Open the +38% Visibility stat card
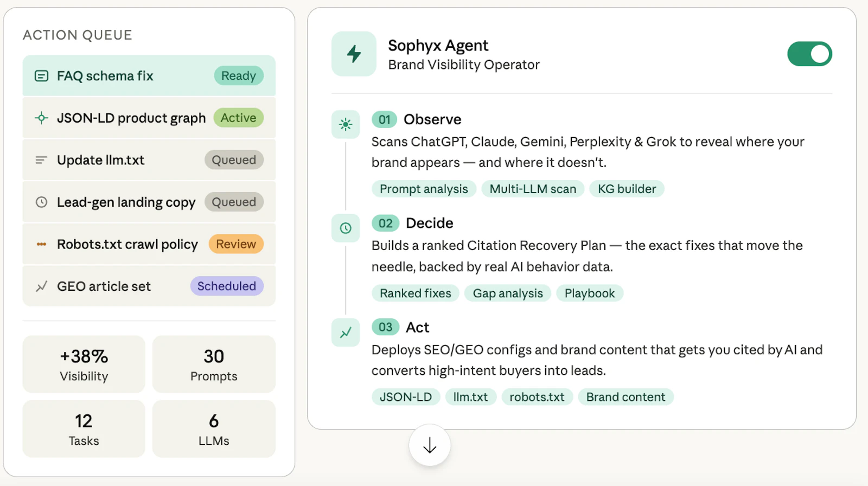Image resolution: width=868 pixels, height=486 pixels. click(x=84, y=364)
